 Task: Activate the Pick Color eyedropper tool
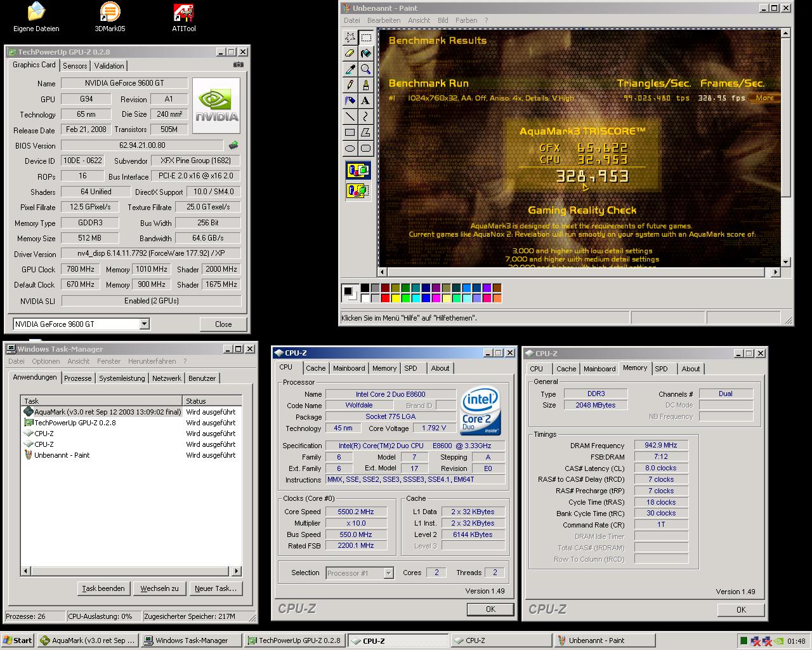[x=350, y=69]
